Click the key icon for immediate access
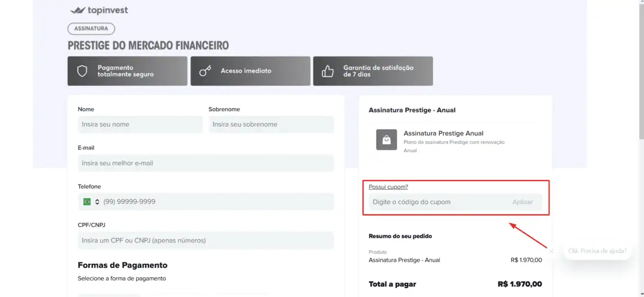 [205, 71]
